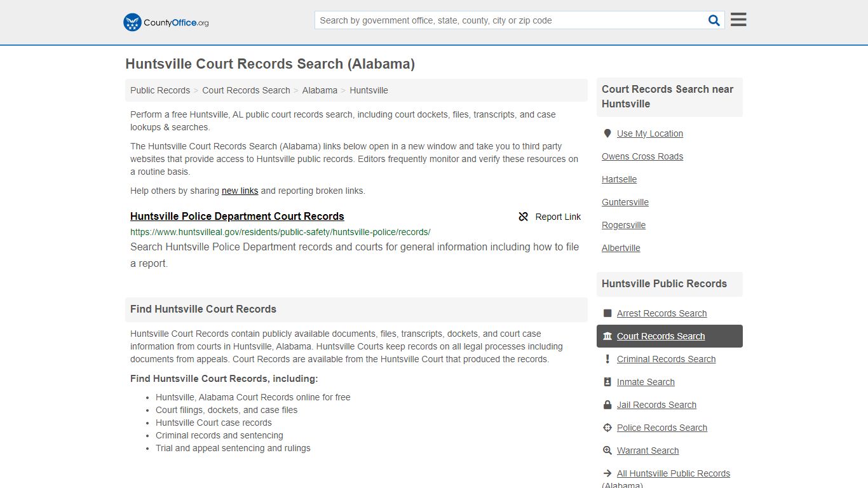Screen dimensions: 868x488
Task: Select highlighted Court Records Search item
Action: click(670, 336)
